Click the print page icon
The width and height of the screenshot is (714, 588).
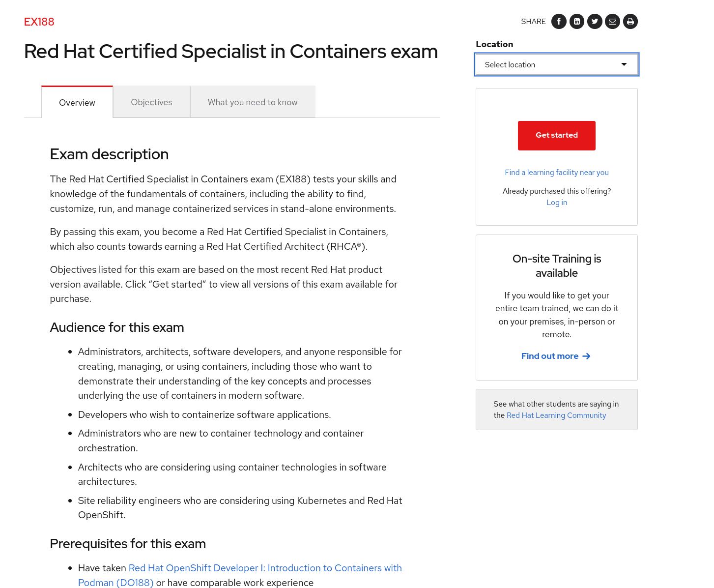click(x=630, y=22)
